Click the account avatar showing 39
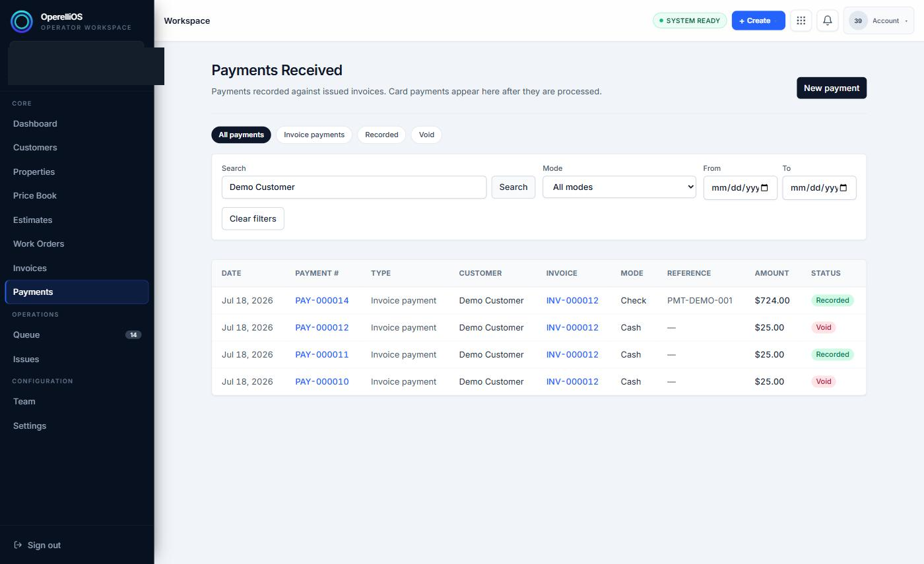This screenshot has width=924, height=564. [858, 21]
